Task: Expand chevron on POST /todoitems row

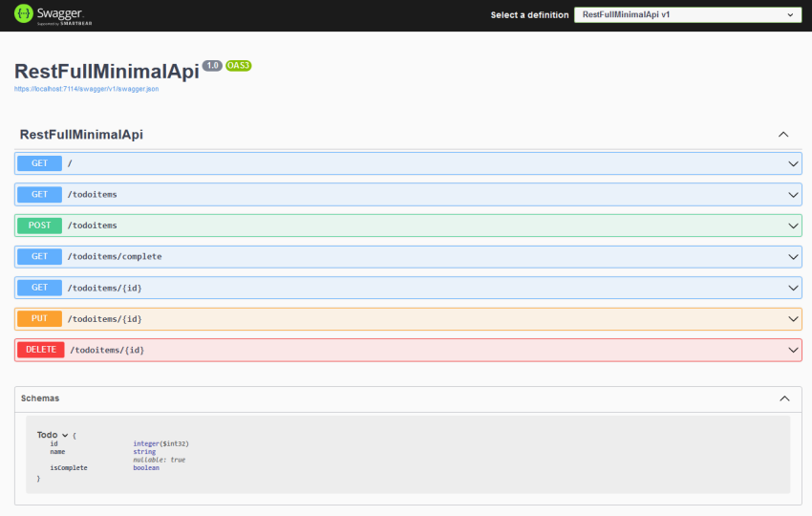Action: [x=793, y=226]
